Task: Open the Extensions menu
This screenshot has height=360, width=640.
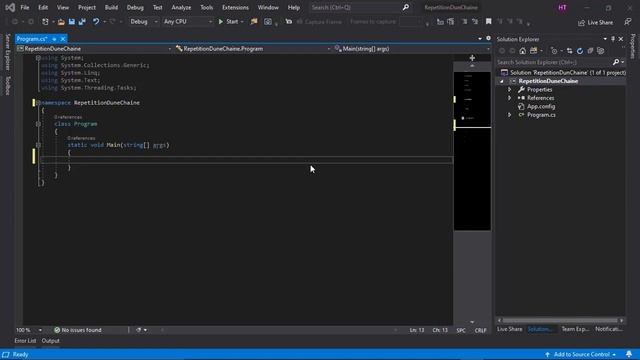Action: coord(235,7)
